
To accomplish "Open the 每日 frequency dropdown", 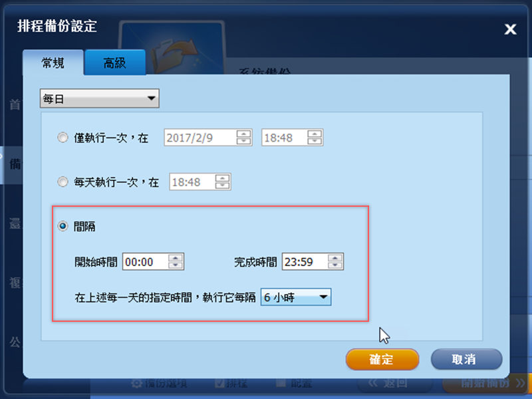I will coord(99,98).
